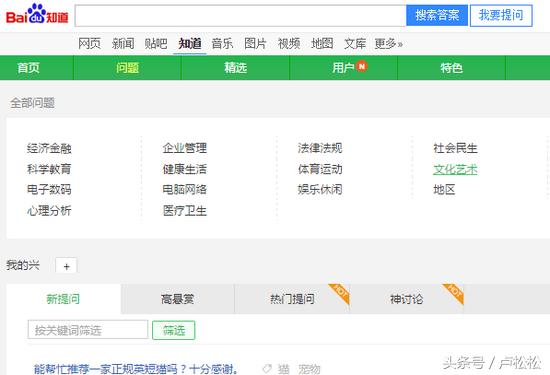Click the 我要提问 ask button
550x375 pixels.
(x=501, y=15)
